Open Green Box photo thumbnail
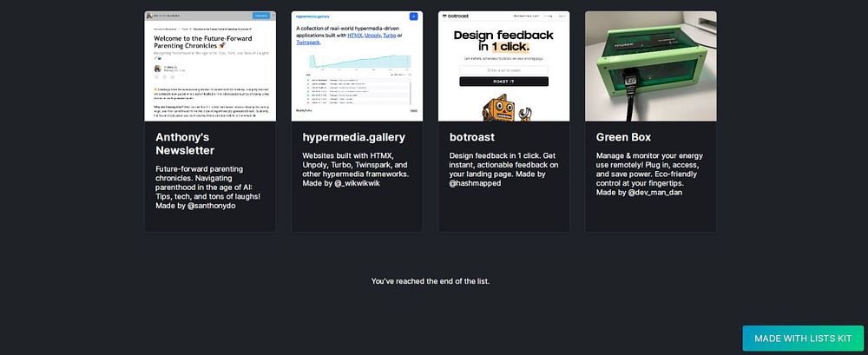 pos(651,66)
